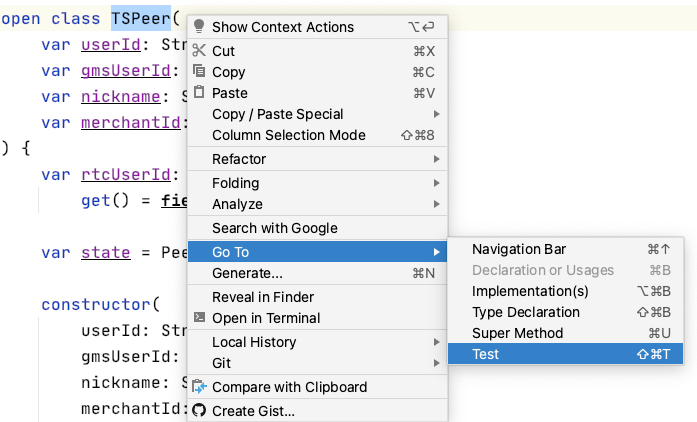Choose Implementation(s) from the submenu

530,291
